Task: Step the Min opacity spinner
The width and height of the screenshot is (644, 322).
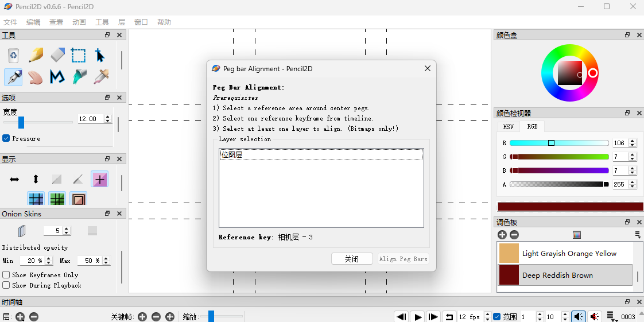Action: point(48,261)
